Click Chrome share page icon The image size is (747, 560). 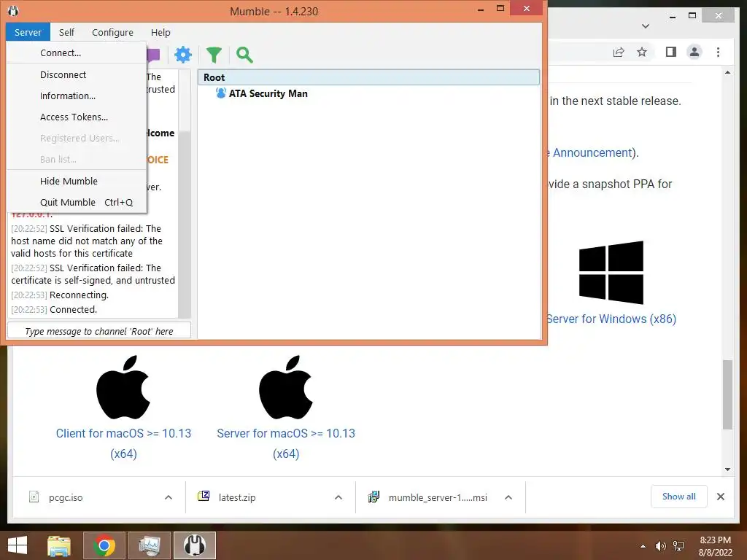tap(619, 52)
